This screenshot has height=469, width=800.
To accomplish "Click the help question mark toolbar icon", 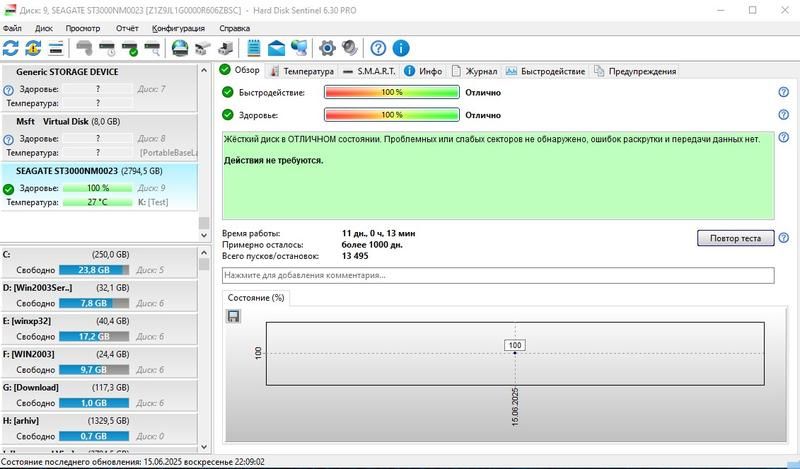I will (x=378, y=48).
